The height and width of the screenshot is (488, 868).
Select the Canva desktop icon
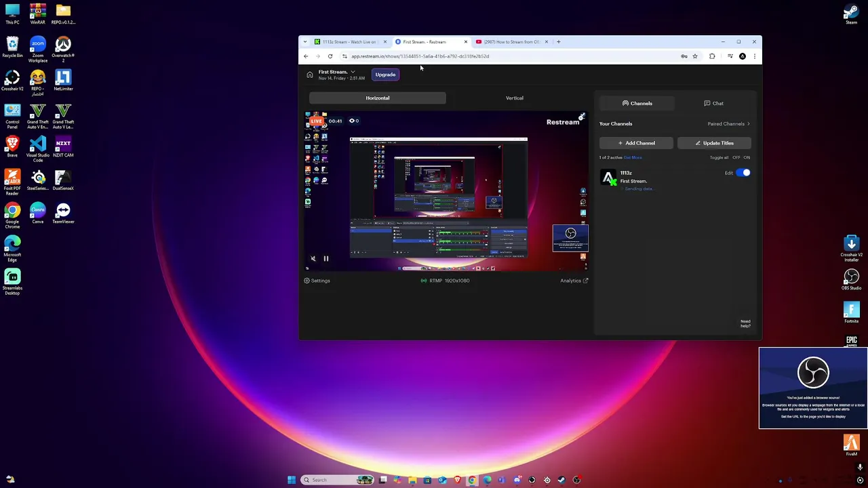[x=37, y=213]
